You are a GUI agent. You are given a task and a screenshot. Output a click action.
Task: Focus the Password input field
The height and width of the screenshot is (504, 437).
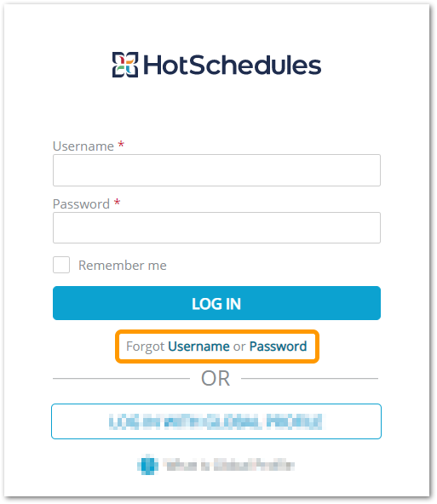(216, 227)
